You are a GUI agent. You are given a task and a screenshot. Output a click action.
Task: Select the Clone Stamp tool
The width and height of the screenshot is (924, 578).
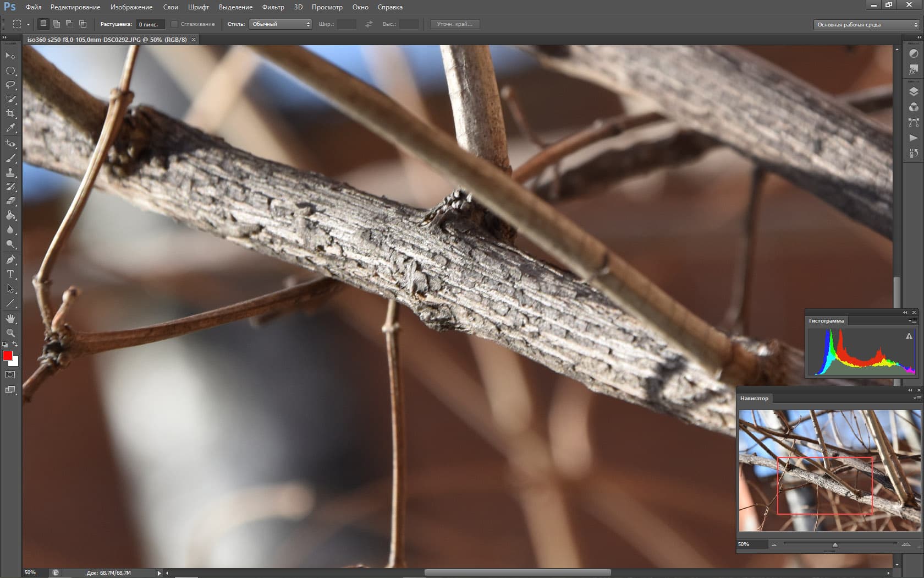10,172
